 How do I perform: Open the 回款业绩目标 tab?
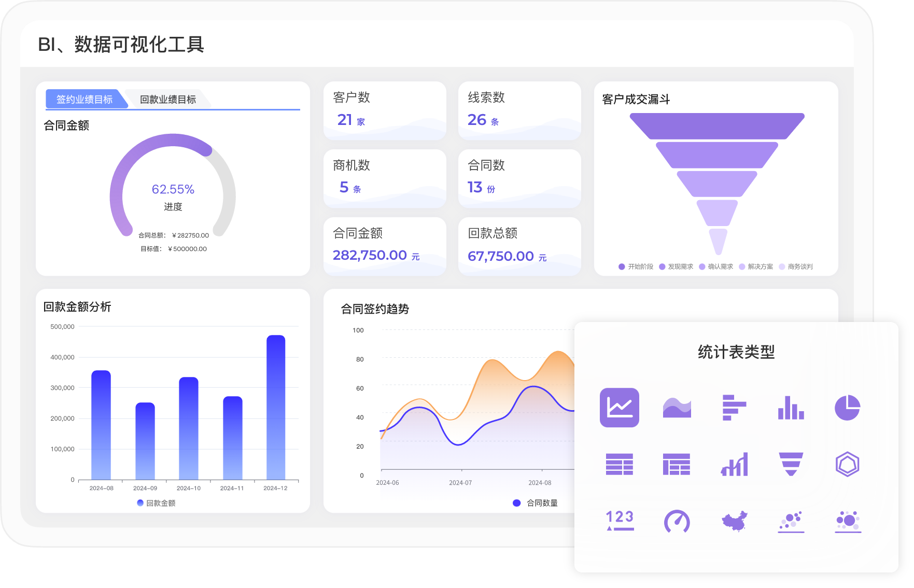click(168, 99)
